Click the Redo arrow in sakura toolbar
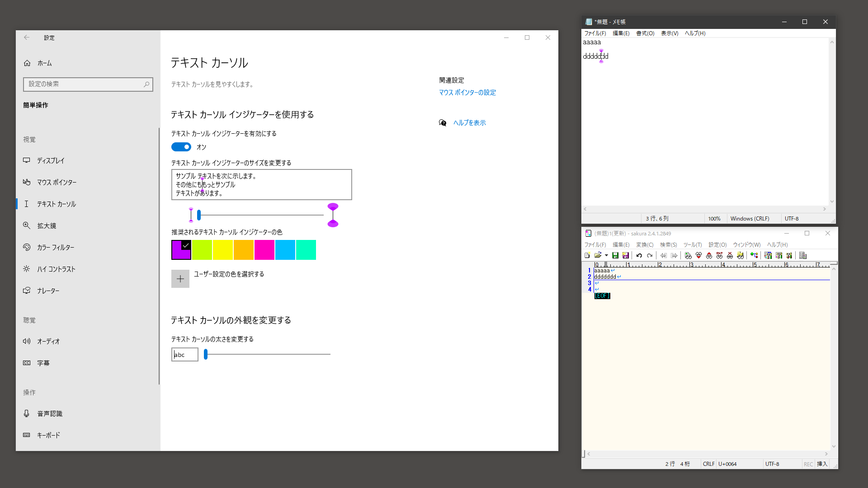The height and width of the screenshot is (488, 868). click(650, 255)
